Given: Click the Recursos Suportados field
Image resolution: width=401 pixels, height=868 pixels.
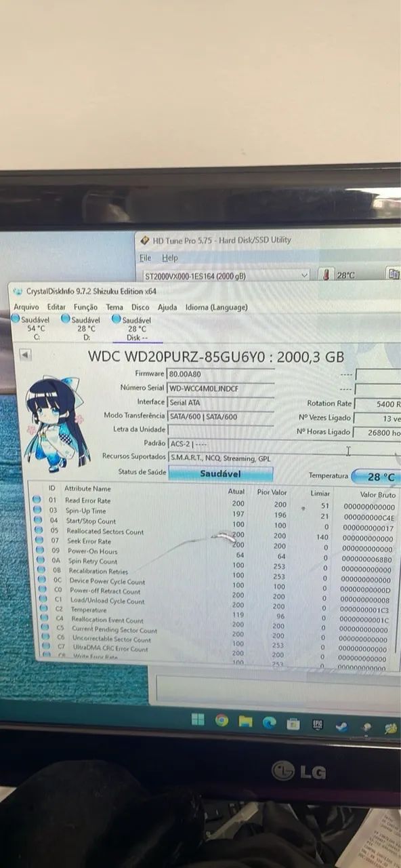Looking at the screenshot, I should [283, 458].
